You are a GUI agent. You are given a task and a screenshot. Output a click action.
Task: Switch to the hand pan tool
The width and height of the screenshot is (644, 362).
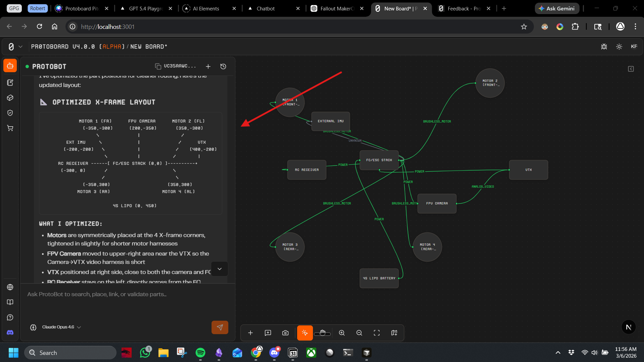(x=322, y=333)
